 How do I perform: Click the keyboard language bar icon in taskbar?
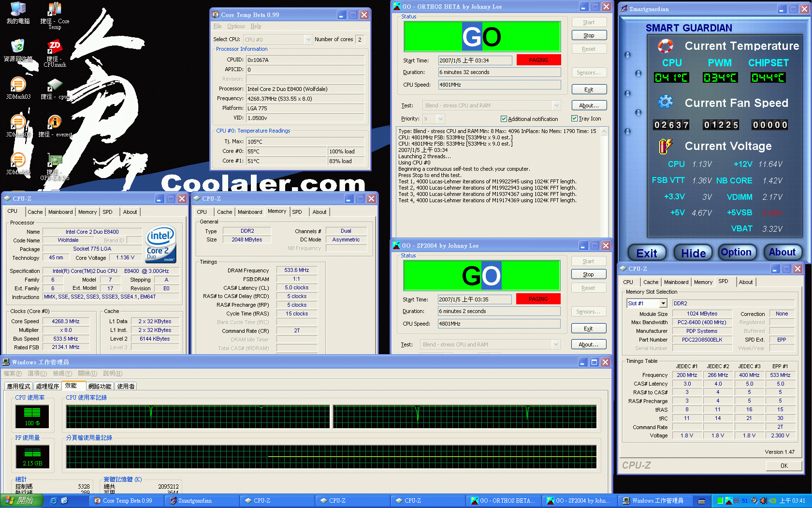coord(702,501)
